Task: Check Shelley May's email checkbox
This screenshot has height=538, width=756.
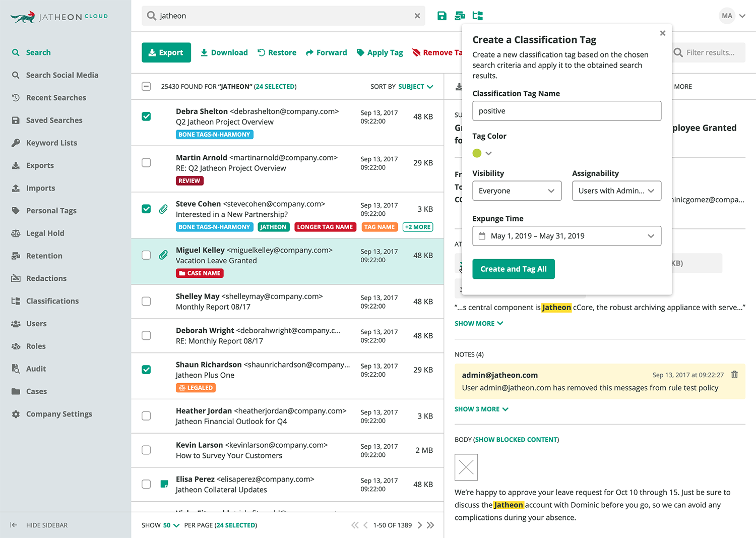Action: [x=146, y=302]
